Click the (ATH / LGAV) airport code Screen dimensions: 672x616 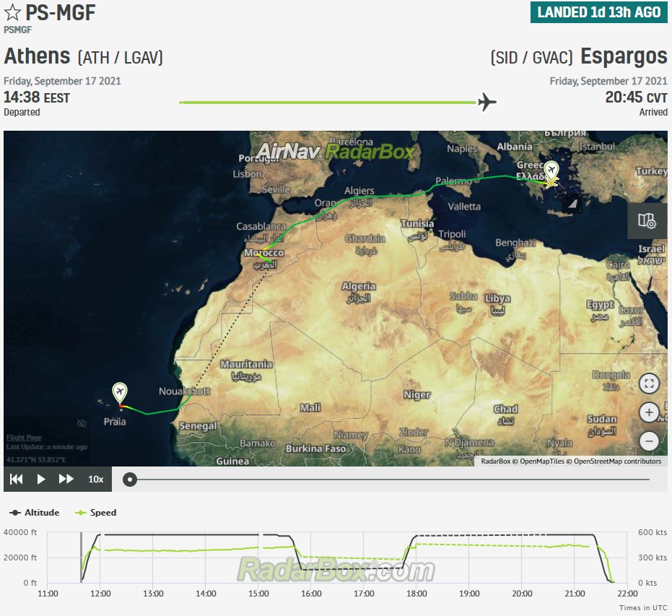pos(121,58)
